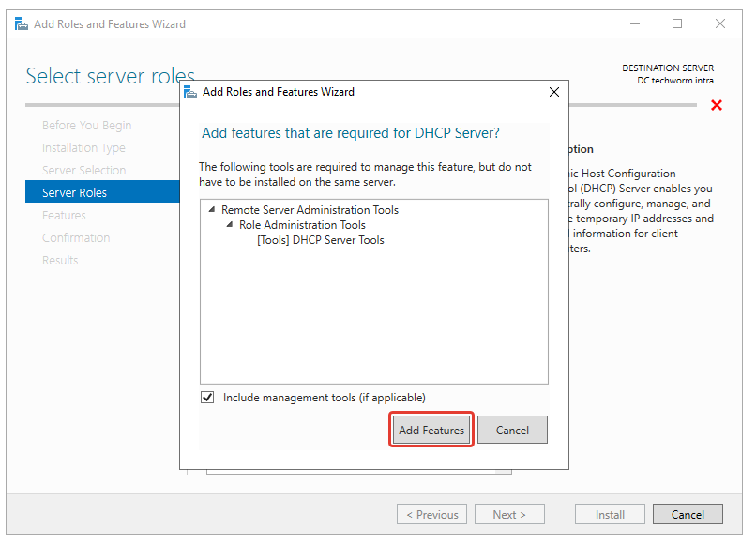Screen dimensions: 756x544
Task: Jump to the Confirmation step
Action: tap(76, 238)
